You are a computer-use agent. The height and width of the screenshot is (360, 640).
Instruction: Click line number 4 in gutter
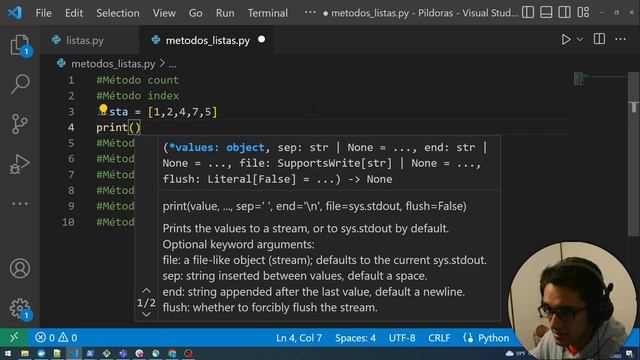pyautogui.click(x=71, y=127)
